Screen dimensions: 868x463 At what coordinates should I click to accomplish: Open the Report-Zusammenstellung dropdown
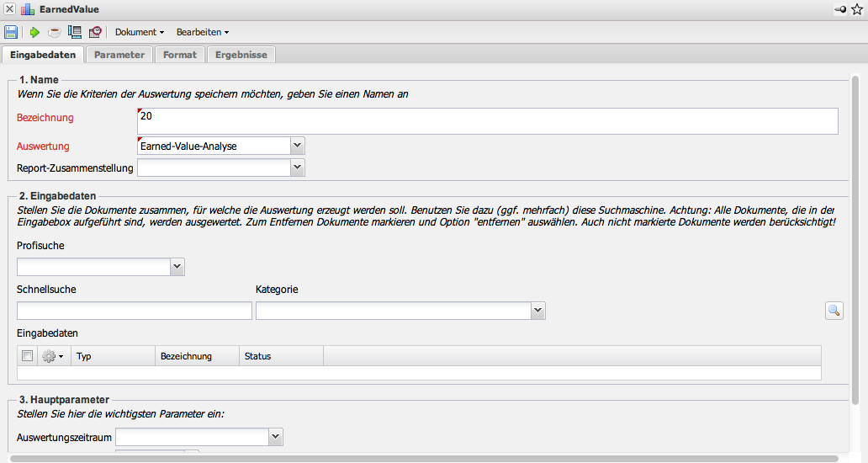[x=297, y=168]
